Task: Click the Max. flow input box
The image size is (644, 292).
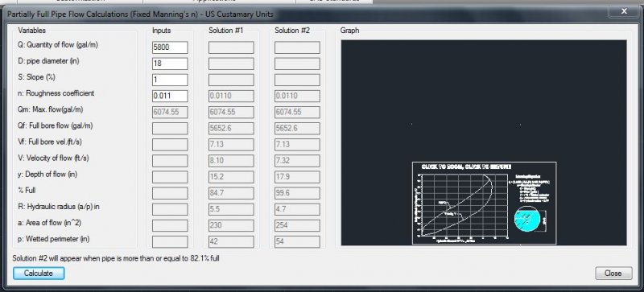Action: pos(170,112)
